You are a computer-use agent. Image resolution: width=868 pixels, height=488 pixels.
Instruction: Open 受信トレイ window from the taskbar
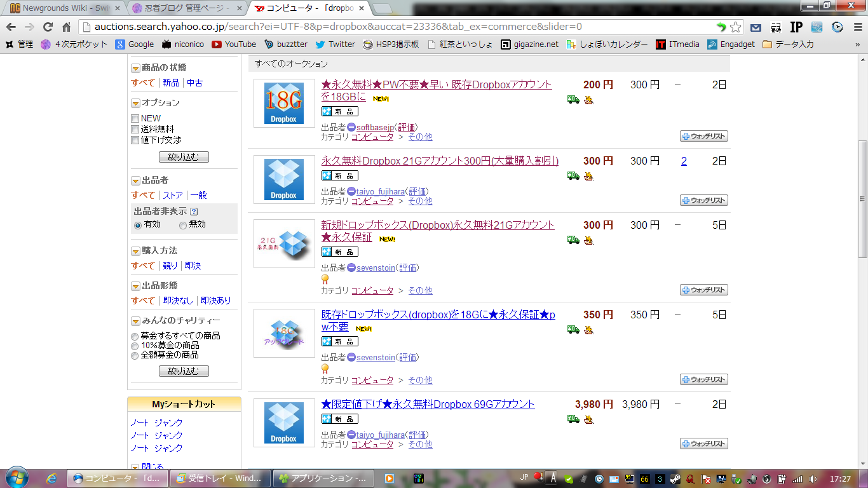(x=220, y=478)
